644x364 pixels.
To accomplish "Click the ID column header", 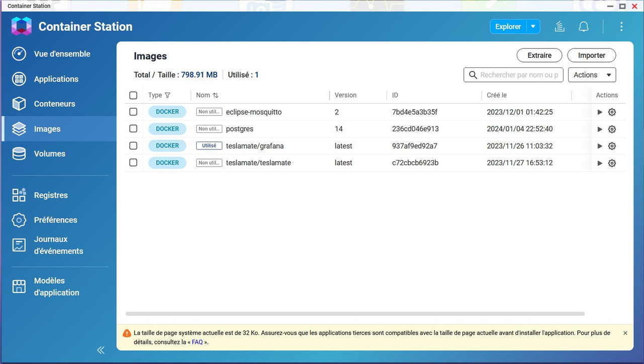I will click(x=395, y=95).
